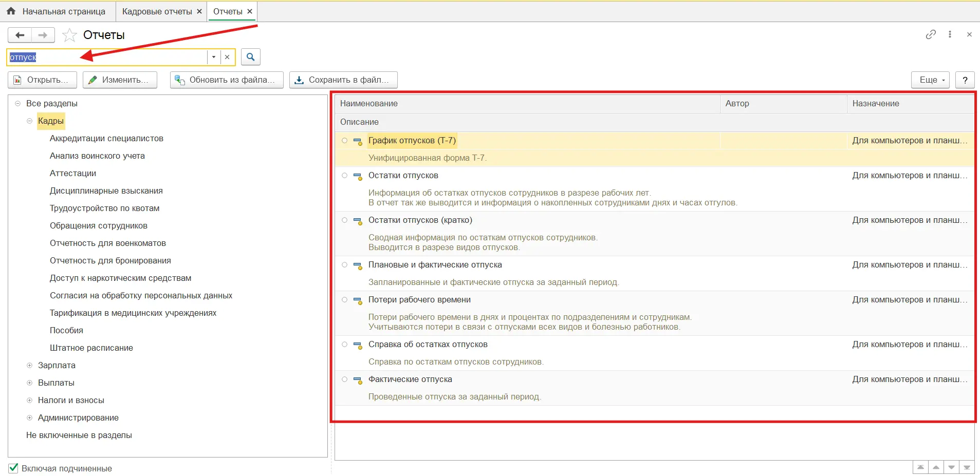Collapse the Кадры tree section

(x=30, y=121)
